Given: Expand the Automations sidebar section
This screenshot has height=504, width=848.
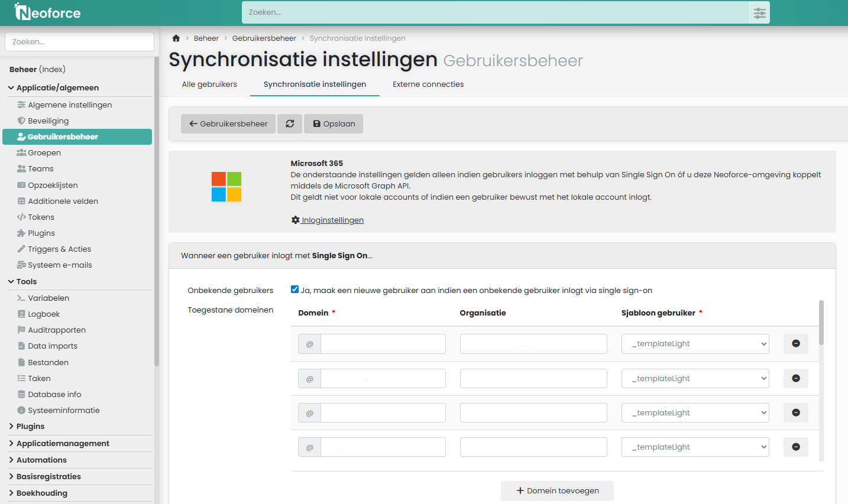Looking at the screenshot, I should (x=41, y=460).
